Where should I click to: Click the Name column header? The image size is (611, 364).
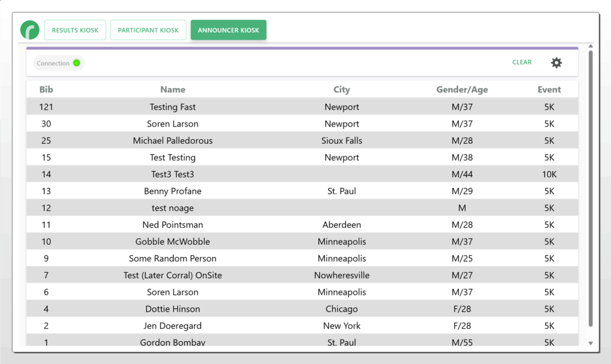[172, 90]
